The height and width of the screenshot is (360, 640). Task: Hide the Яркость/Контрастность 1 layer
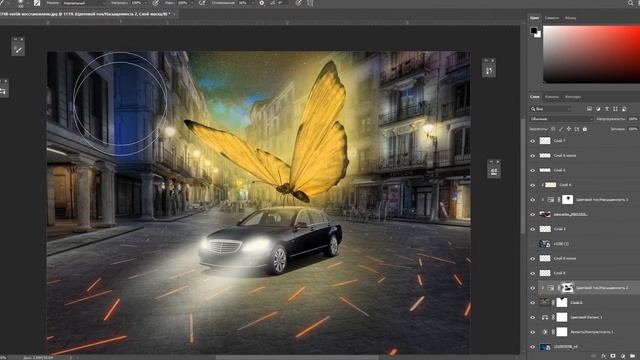tap(532, 332)
